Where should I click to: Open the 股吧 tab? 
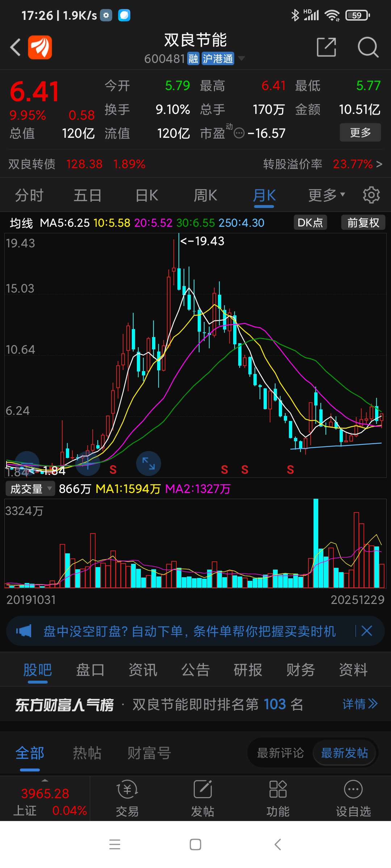click(x=38, y=670)
